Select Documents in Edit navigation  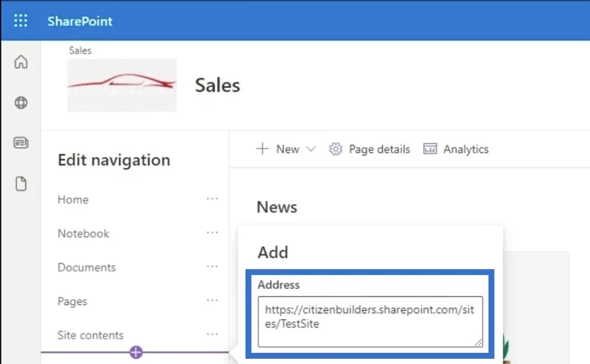[86, 267]
